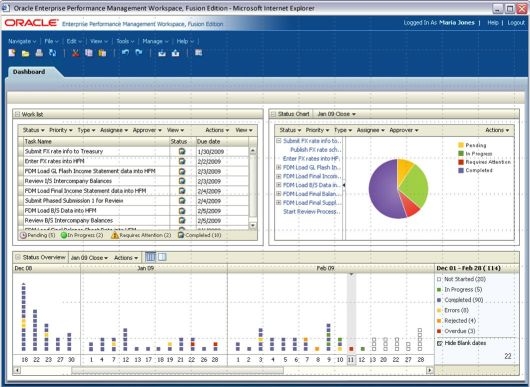
Task: Expand FDM Load GL Flash tree node
Action: click(279, 167)
